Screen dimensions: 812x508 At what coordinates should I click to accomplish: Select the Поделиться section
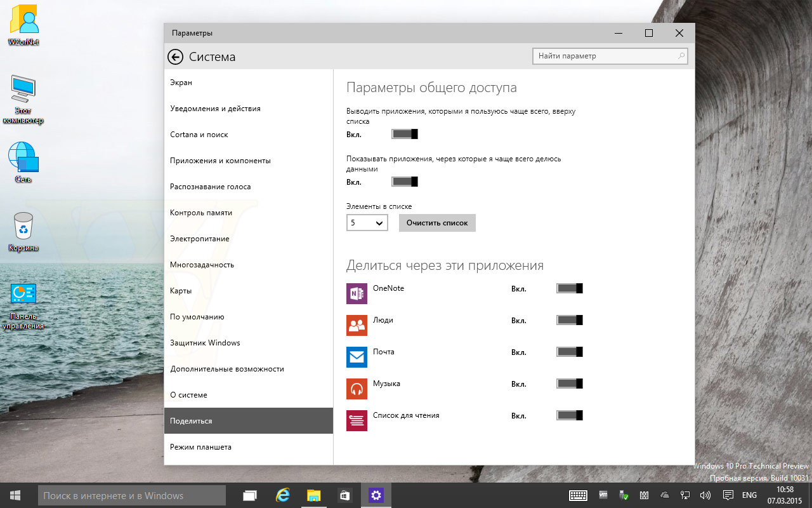[x=248, y=421]
